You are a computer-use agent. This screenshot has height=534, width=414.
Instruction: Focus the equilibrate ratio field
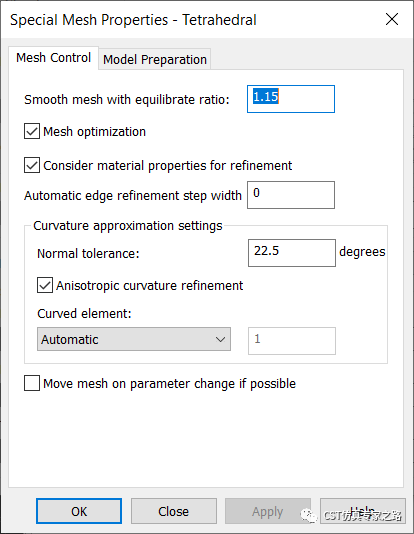[x=291, y=99]
